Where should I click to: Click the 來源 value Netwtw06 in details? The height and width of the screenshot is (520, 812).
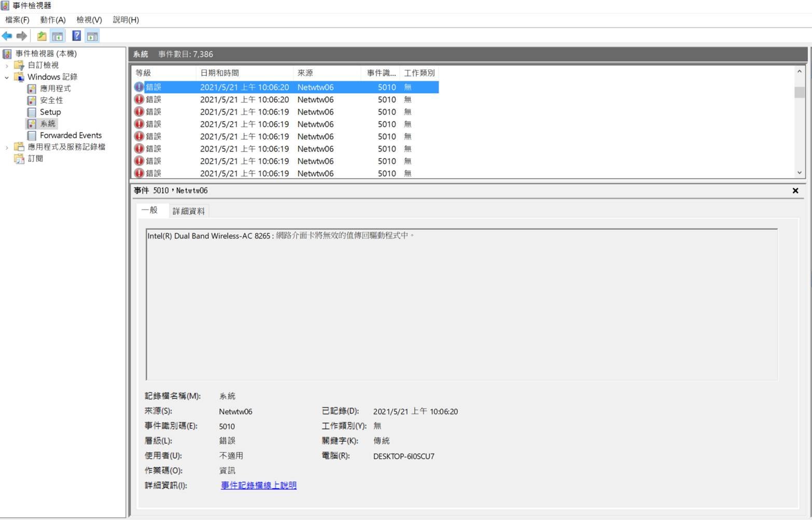tap(235, 412)
